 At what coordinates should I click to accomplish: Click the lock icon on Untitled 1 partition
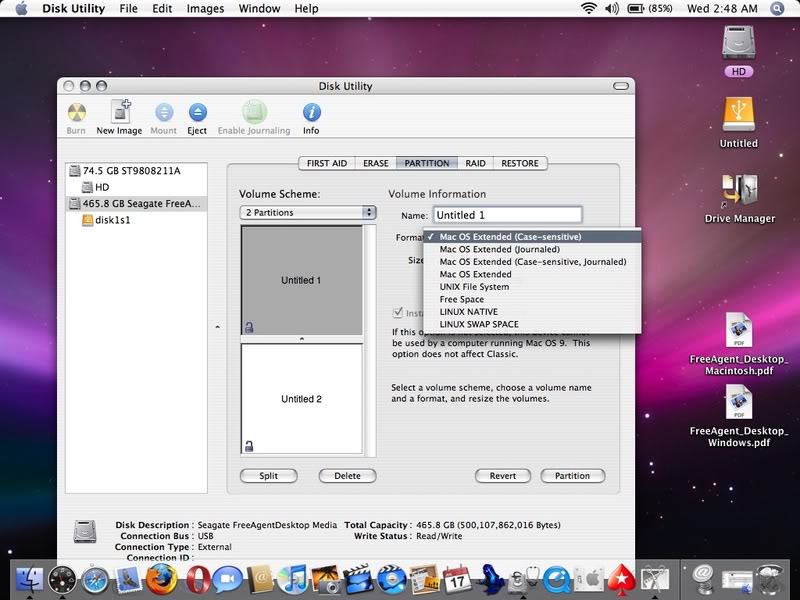click(249, 328)
